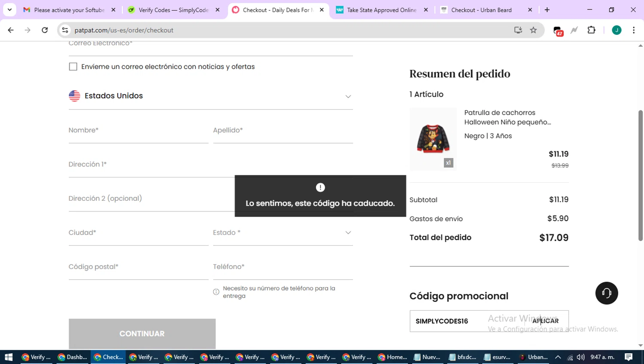Install app icon in address bar
644x364 pixels.
(518, 30)
